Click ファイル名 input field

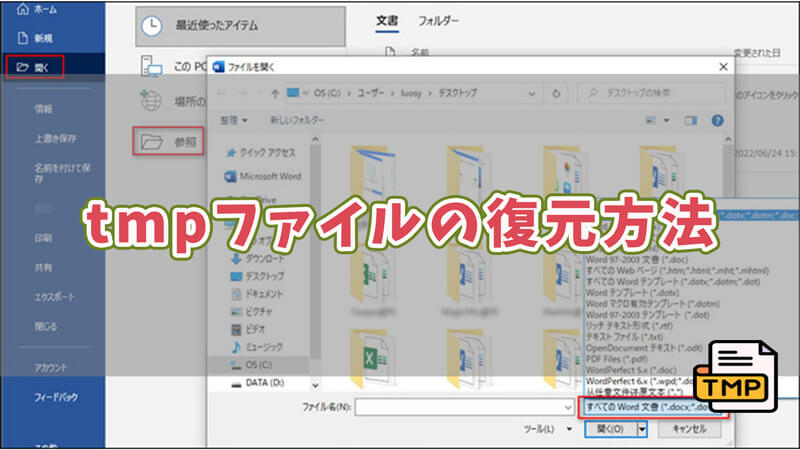click(x=464, y=407)
